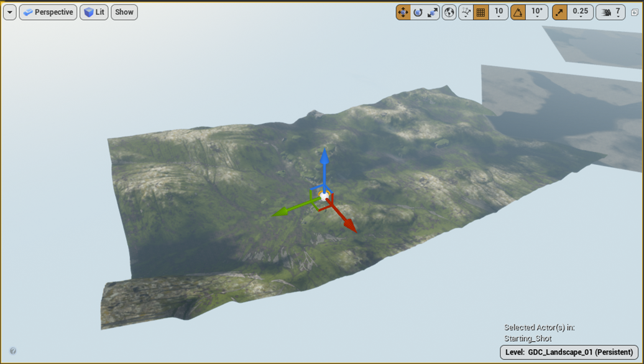Open the Perspective view mode menu
Viewport: 644px width, 364px height.
[x=48, y=12]
